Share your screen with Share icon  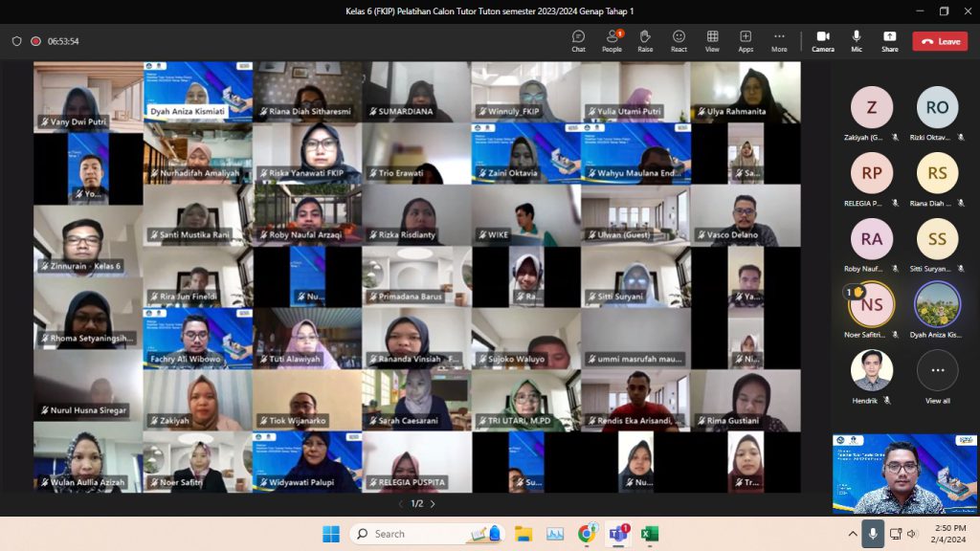(890, 41)
